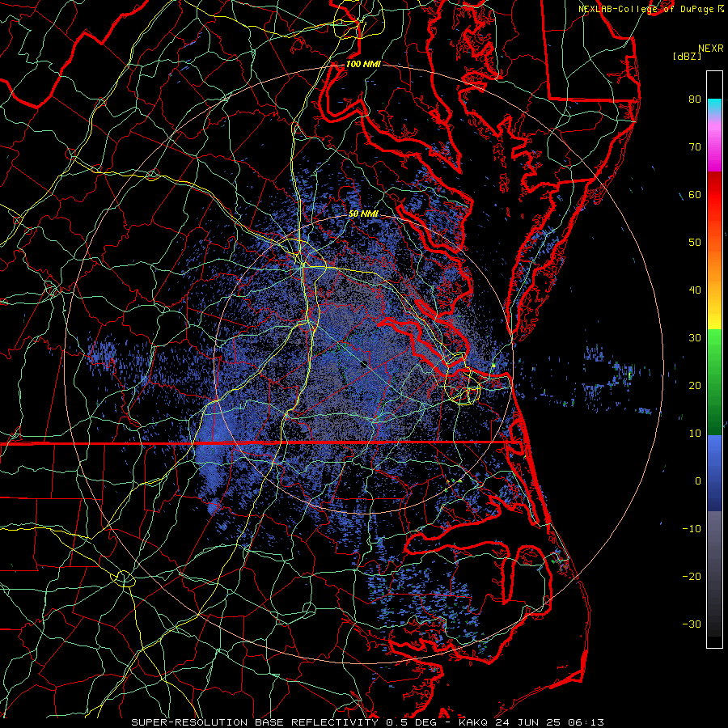728x728 pixels.
Task: Click the -10 dBZ scale value
Action: [x=692, y=529]
